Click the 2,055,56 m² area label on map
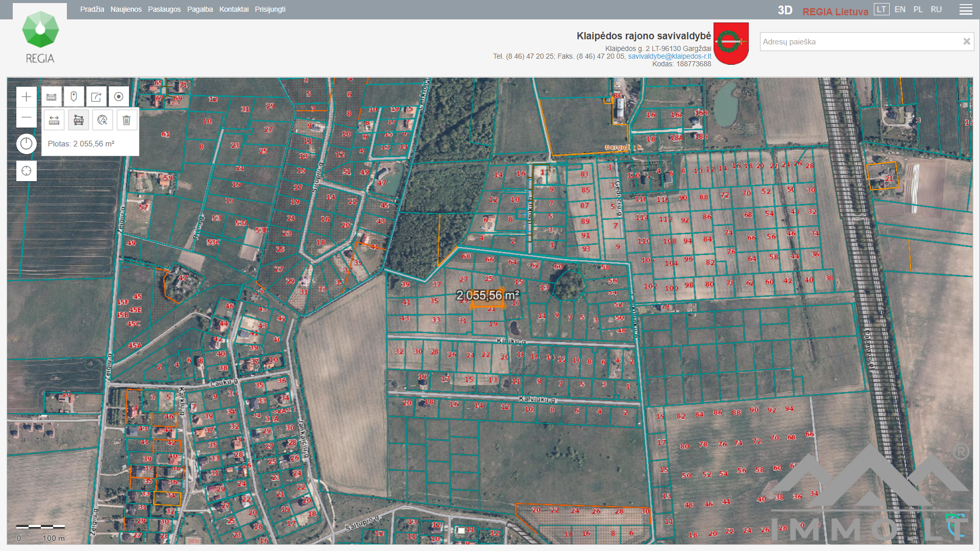The height and width of the screenshot is (551, 980). [x=487, y=295]
